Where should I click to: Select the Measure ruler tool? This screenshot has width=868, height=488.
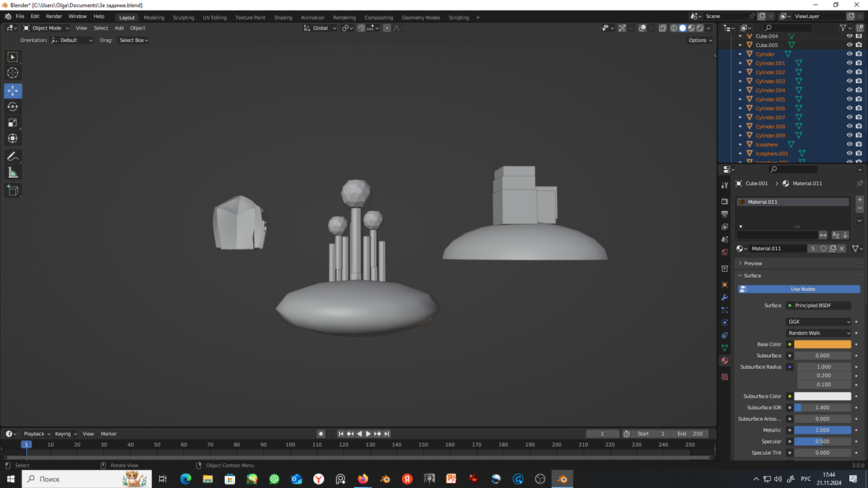click(x=12, y=172)
